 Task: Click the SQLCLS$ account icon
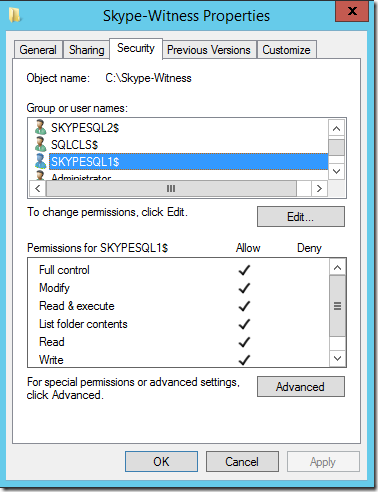40,144
